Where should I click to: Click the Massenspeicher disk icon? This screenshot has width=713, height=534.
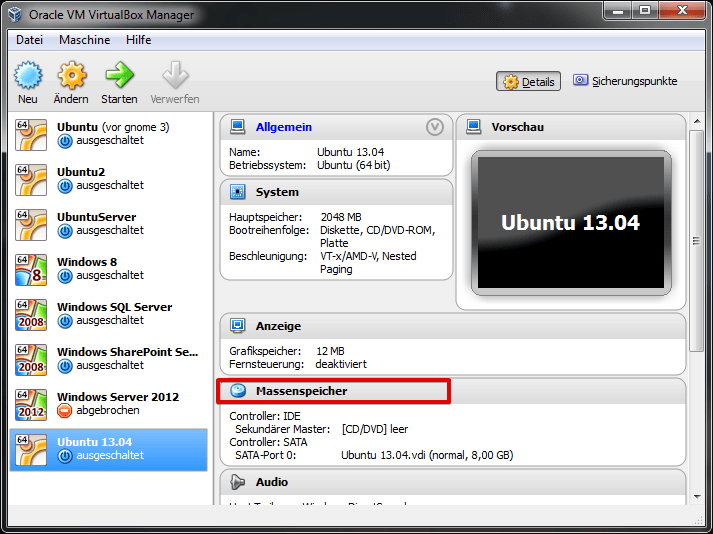[238, 391]
